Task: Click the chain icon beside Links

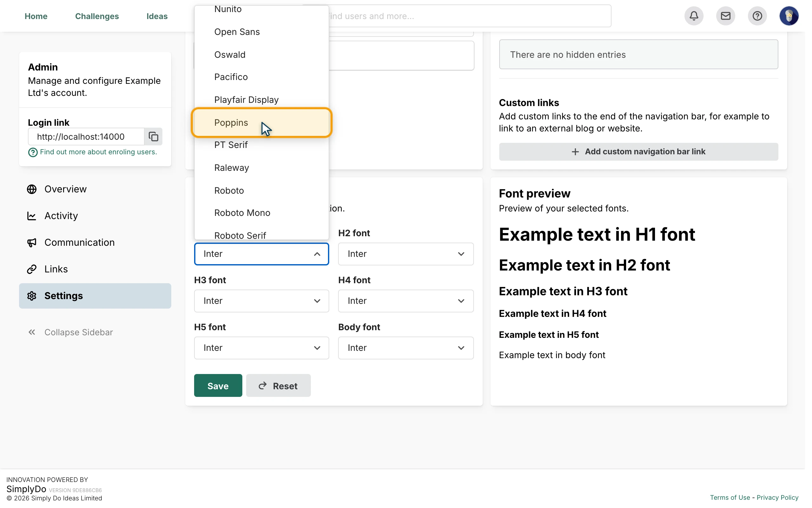Action: pyautogui.click(x=32, y=269)
